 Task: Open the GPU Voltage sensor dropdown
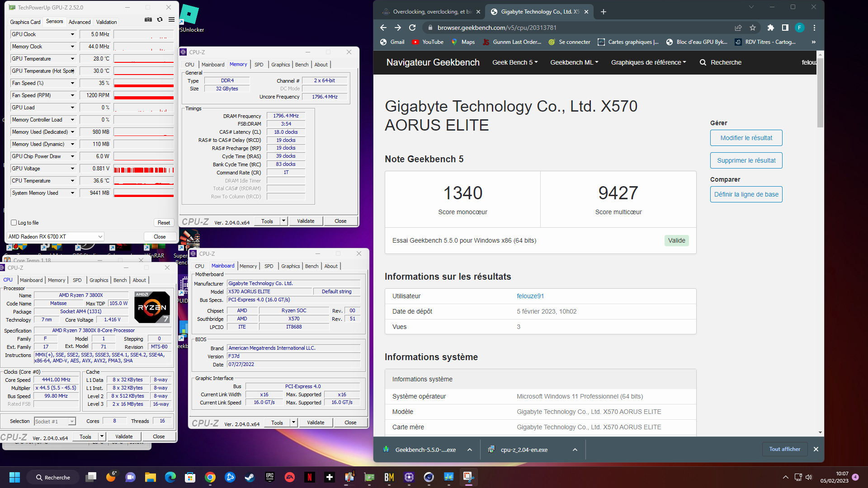click(72, 169)
